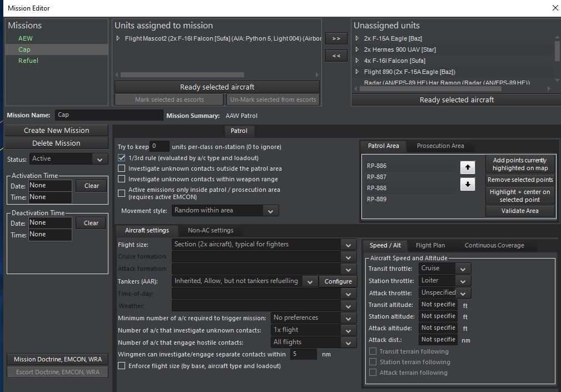This screenshot has width=561, height=392.
Task: Click wingmen separate contacts distance field
Action: (304, 354)
